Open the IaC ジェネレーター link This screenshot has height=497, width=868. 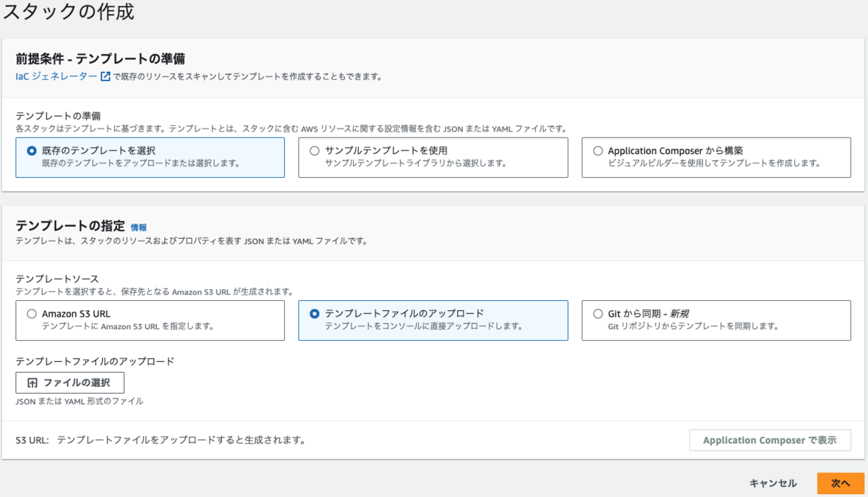(56, 76)
